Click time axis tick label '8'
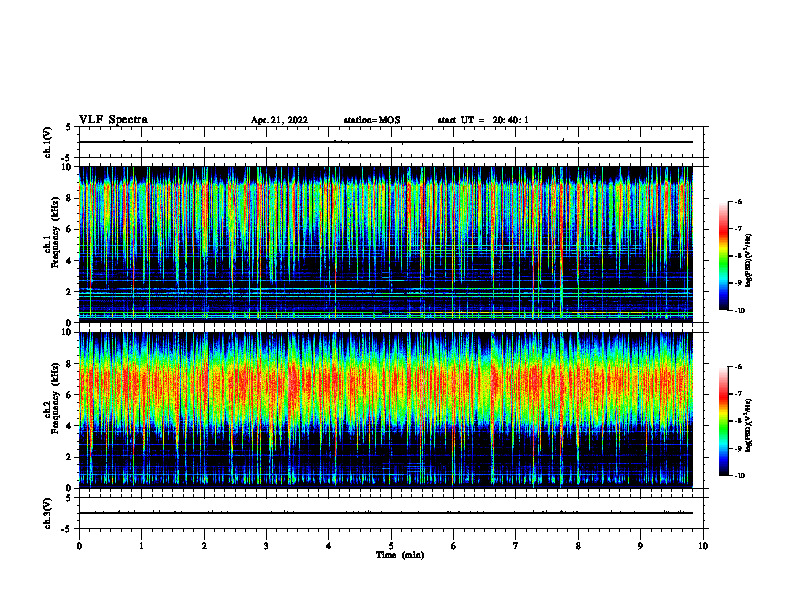Image resolution: width=792 pixels, height=612 pixels. tap(578, 546)
